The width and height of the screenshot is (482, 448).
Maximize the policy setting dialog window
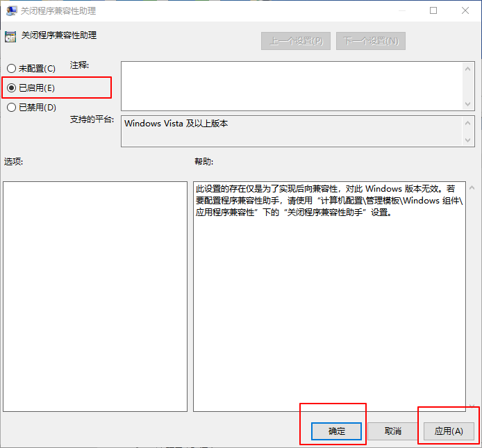click(x=433, y=11)
